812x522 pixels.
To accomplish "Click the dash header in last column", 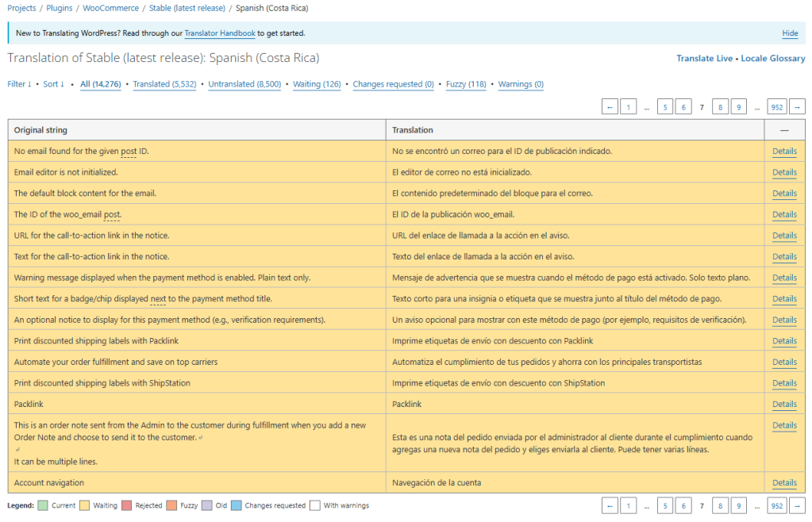I will pos(784,130).
